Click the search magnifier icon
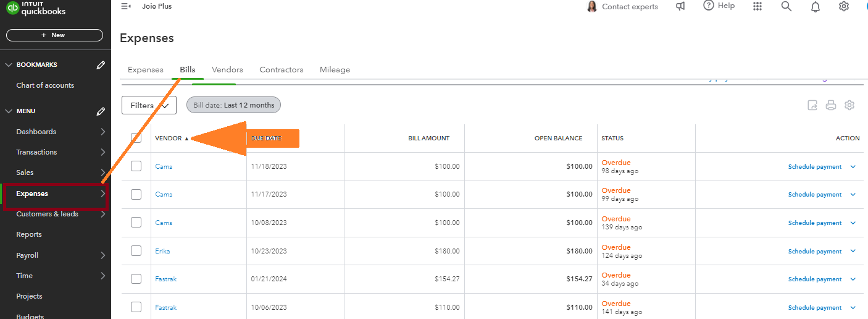Viewport: 868px width, 319px height. pos(786,6)
